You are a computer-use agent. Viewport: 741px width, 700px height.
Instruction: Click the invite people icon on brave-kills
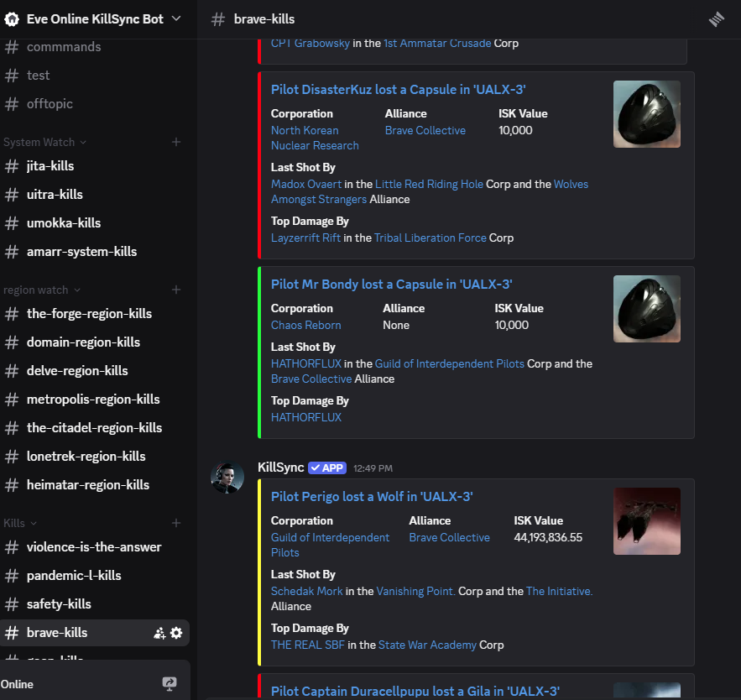159,633
